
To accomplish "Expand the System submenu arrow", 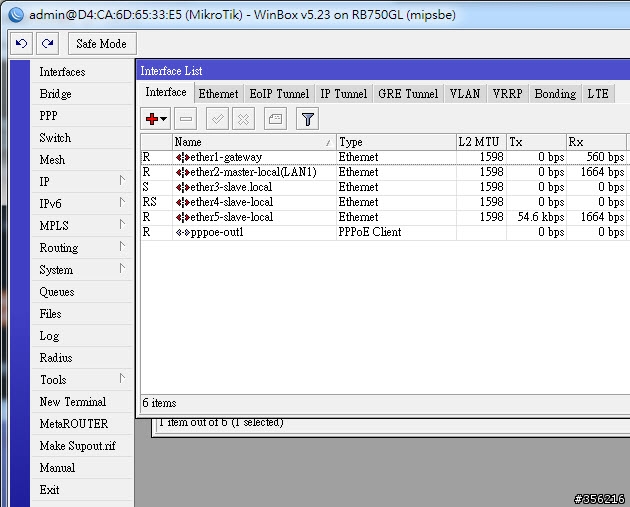I will pyautogui.click(x=123, y=268).
